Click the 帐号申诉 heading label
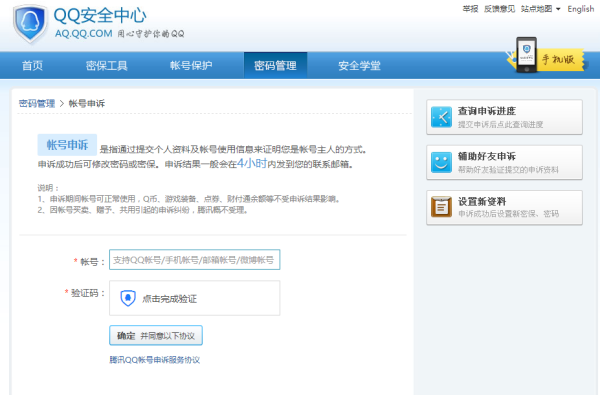The image size is (600, 395). pyautogui.click(x=67, y=145)
